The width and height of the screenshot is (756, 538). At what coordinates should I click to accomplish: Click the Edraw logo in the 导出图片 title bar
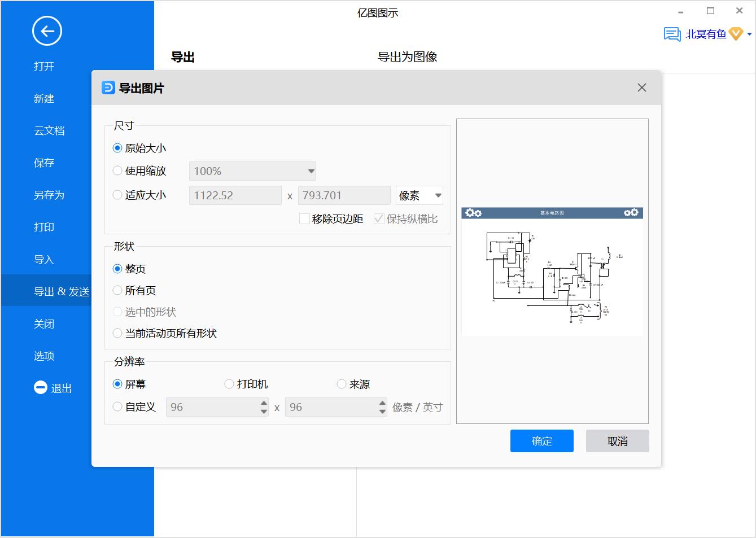pyautogui.click(x=108, y=88)
